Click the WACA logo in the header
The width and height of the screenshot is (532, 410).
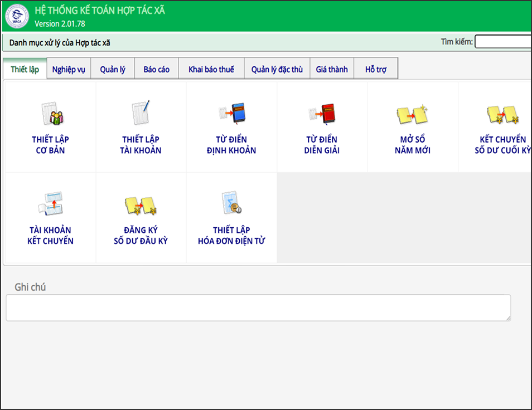click(x=17, y=16)
